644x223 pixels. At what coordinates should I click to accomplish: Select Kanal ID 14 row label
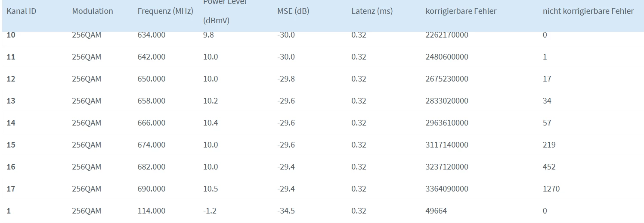[11, 123]
